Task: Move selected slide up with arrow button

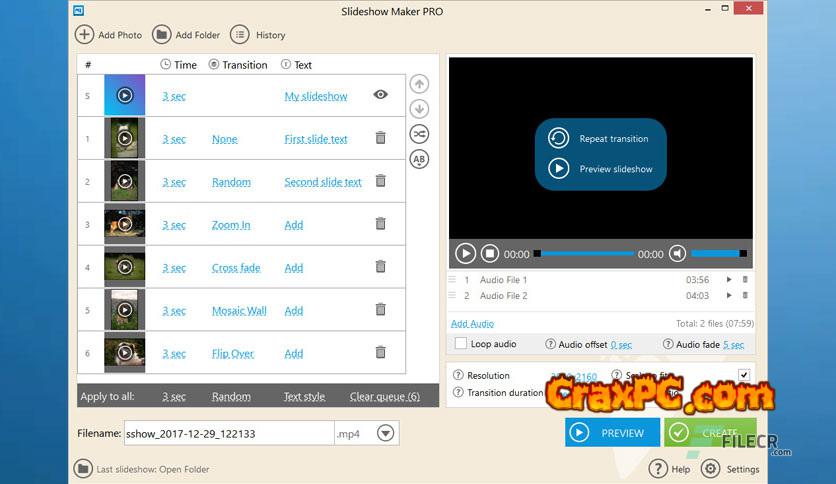Action: pos(420,84)
